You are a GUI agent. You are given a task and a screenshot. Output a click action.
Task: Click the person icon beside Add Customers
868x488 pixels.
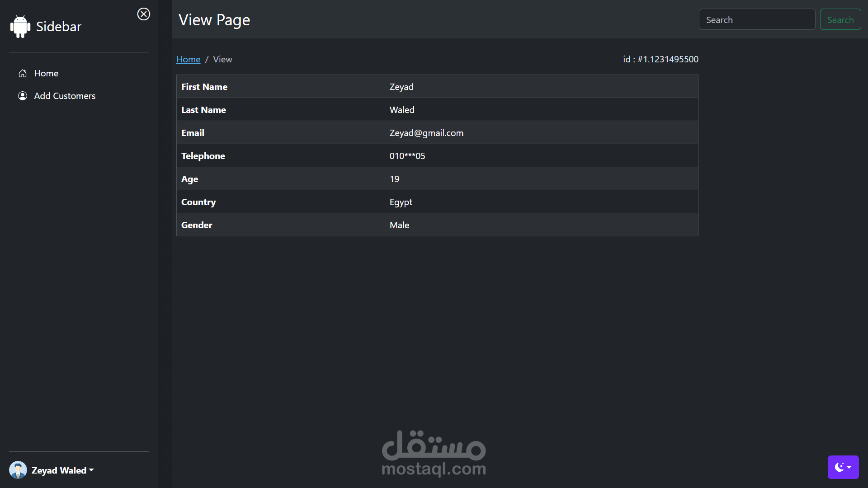tap(23, 96)
